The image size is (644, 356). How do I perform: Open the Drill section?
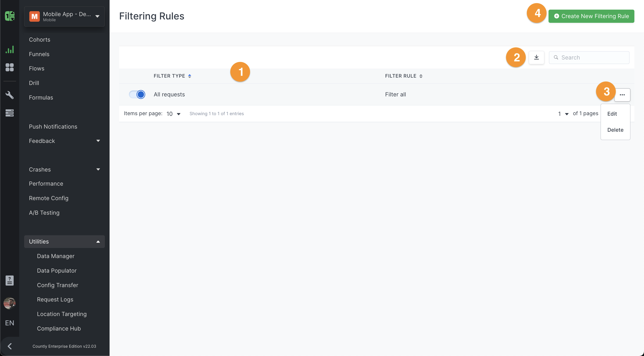34,83
